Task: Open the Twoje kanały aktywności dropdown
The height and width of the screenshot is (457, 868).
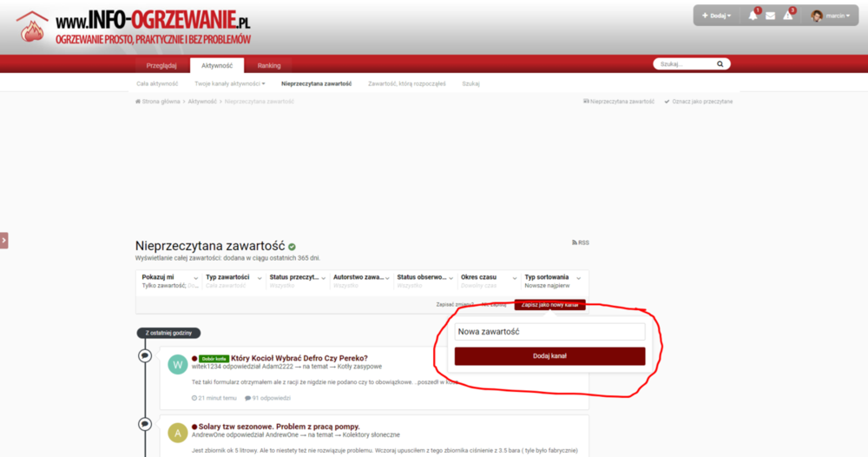Action: 229,83
